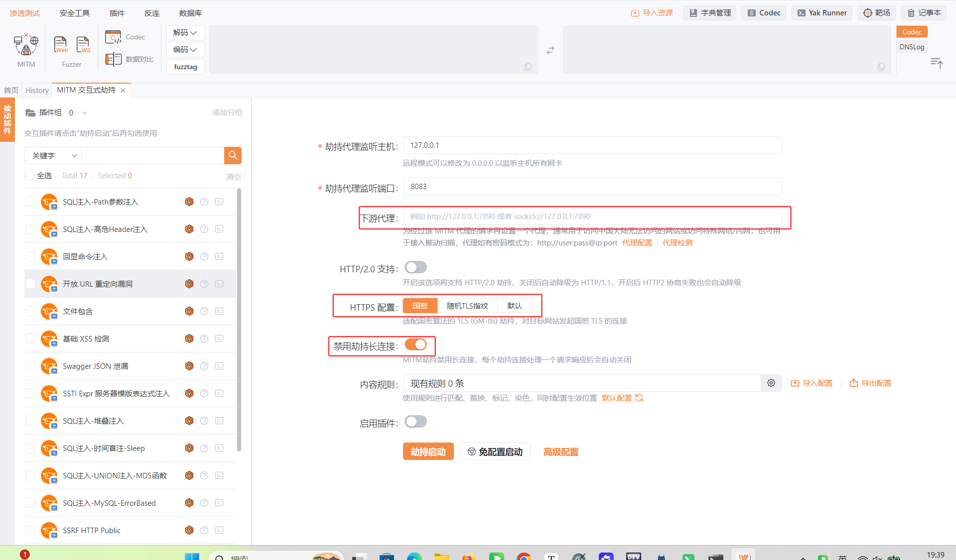The height and width of the screenshot is (560, 956).
Task: Open the 安全工具 menu
Action: click(74, 13)
